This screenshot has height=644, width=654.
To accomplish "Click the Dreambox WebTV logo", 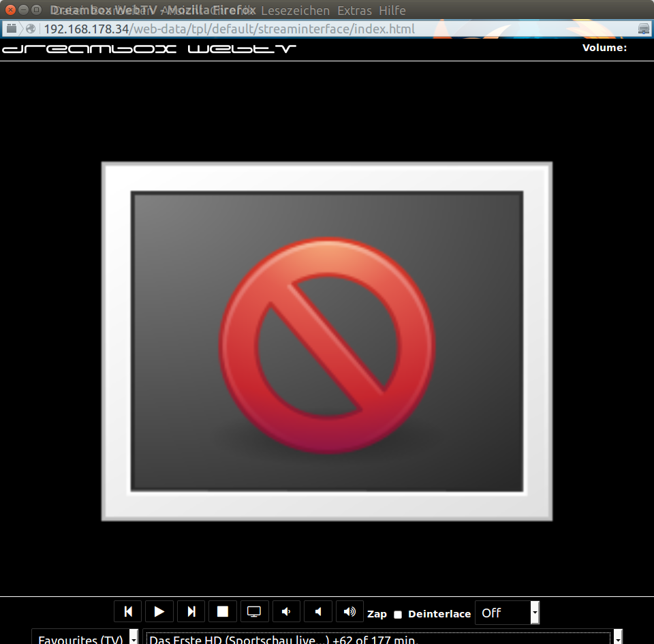I will (149, 48).
